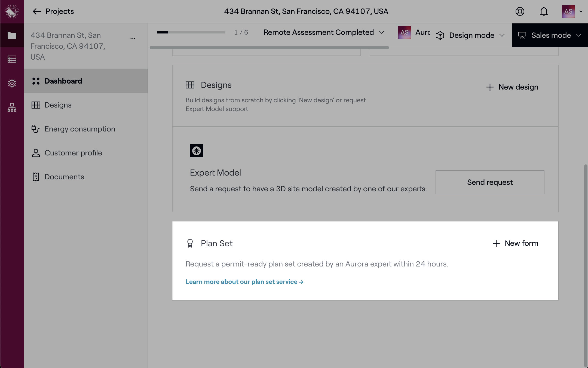The height and width of the screenshot is (368, 588).
Task: Click the horizontal scrollbar under the status bar
Action: click(269, 48)
